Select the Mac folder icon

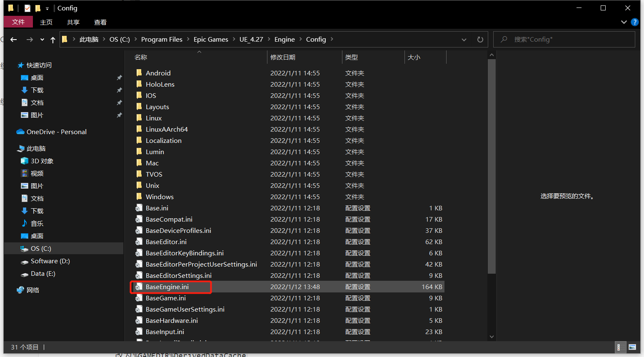click(x=139, y=162)
